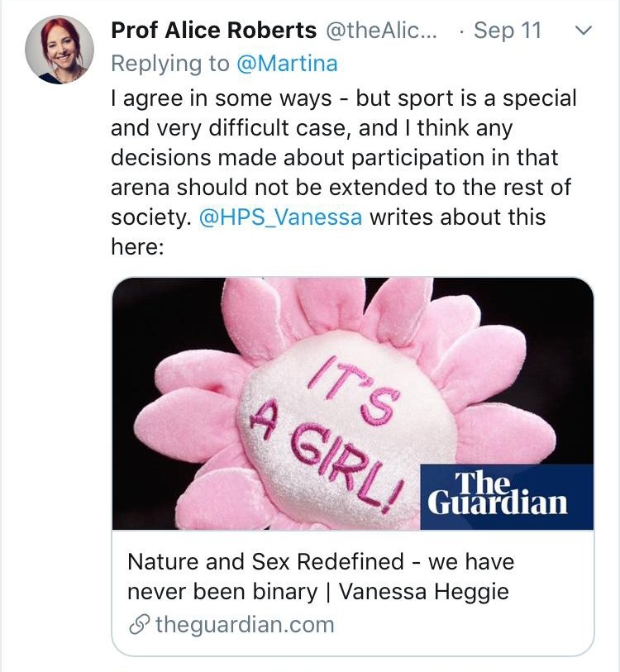Open the truncated @theAlic... handle
This screenshot has height=672, width=620.
382,31
